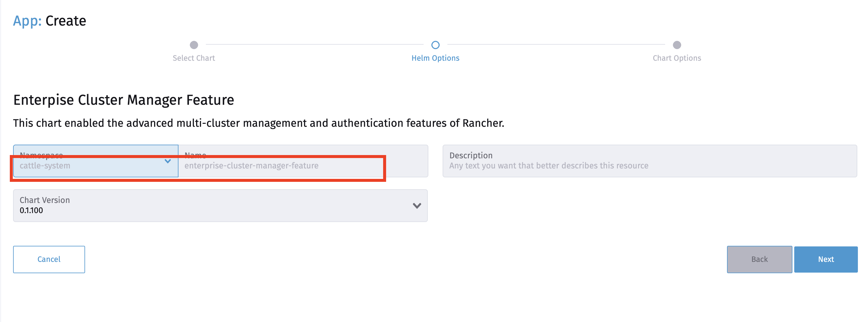Click the Chart Options step dot
The height and width of the screenshot is (322, 868).
coord(676,45)
